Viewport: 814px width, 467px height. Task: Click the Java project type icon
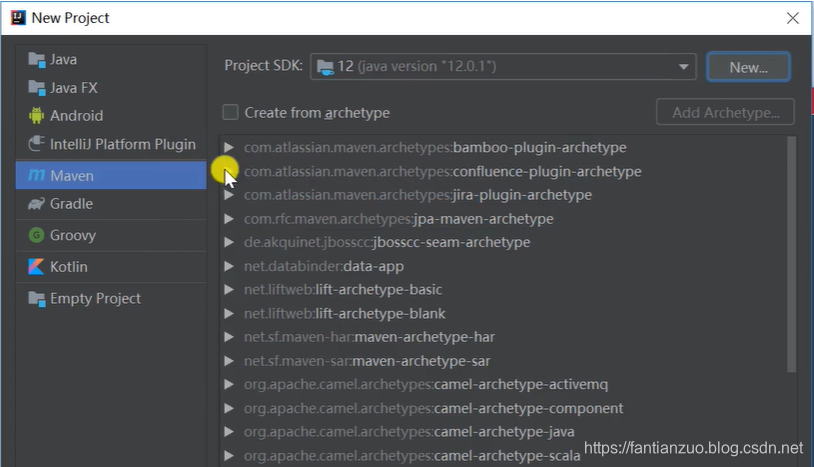37,60
